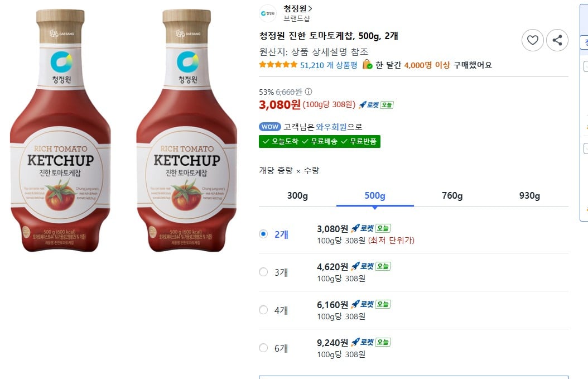The image size is (588, 379).
Task: Select the 6개 quantity option
Action: [263, 347]
